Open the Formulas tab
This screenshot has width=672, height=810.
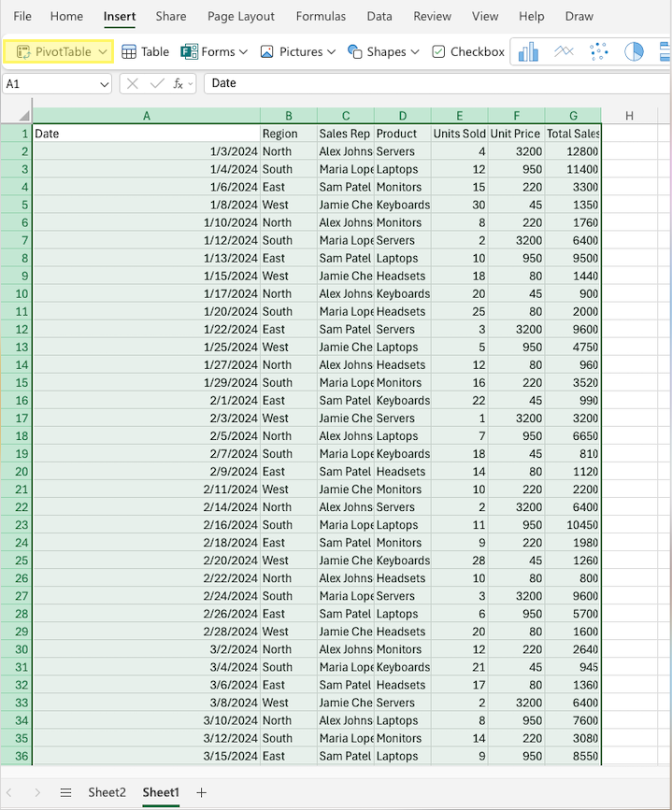pyautogui.click(x=321, y=17)
